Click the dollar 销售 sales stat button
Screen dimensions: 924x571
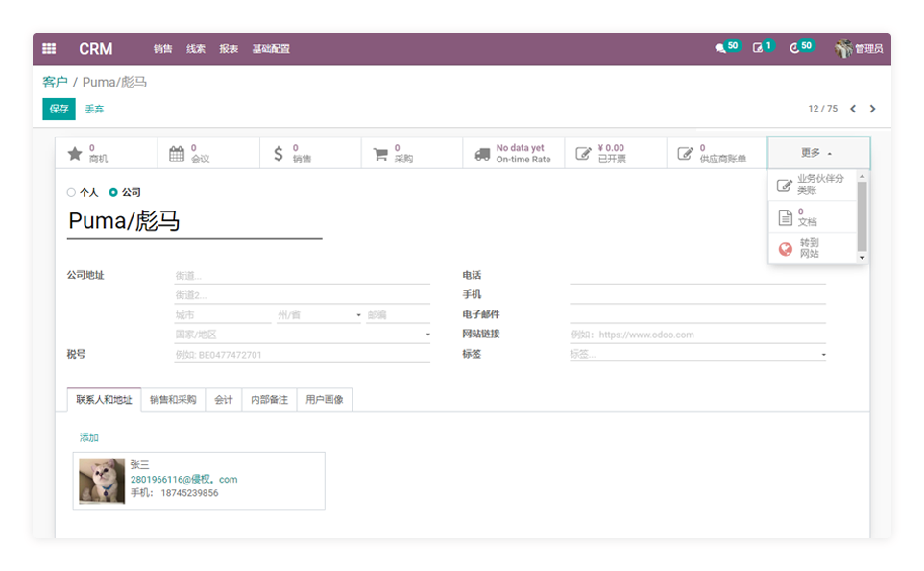click(x=309, y=154)
